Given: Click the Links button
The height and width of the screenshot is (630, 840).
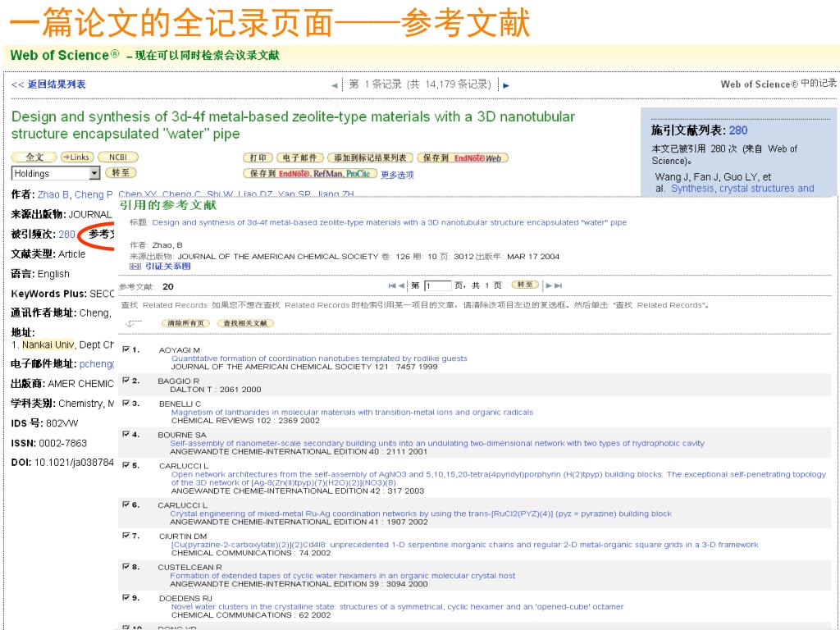Looking at the screenshot, I should (77, 157).
